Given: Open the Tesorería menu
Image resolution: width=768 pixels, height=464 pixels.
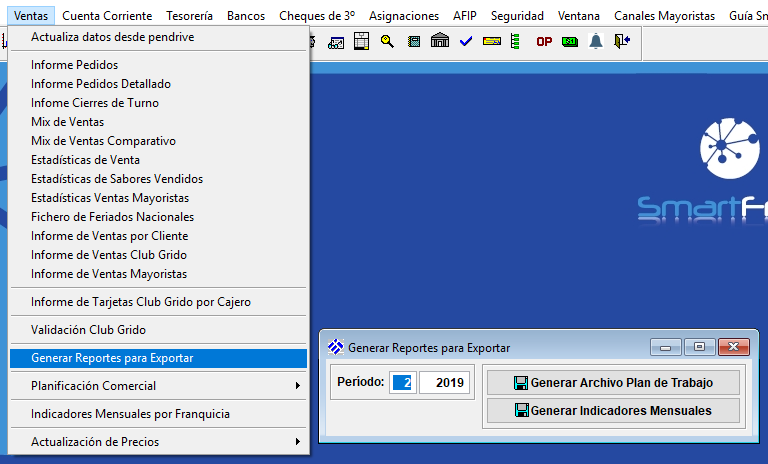Looking at the screenshot, I should click(x=189, y=16).
